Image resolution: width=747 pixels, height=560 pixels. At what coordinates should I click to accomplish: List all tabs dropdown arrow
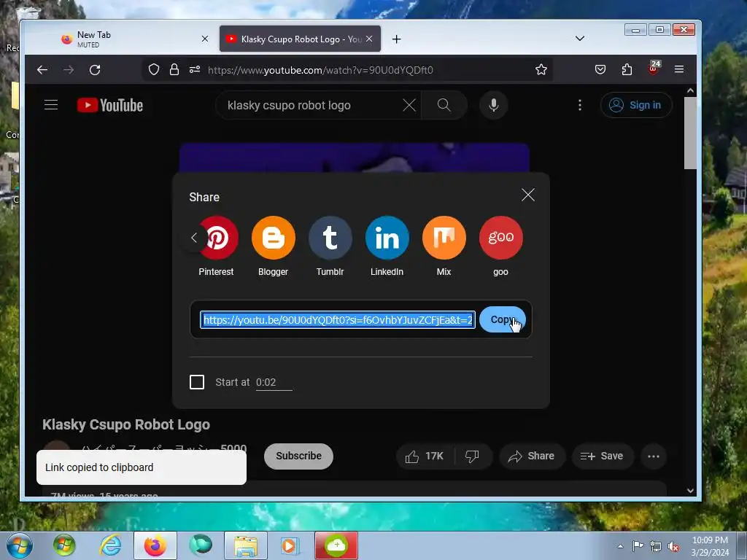click(580, 39)
